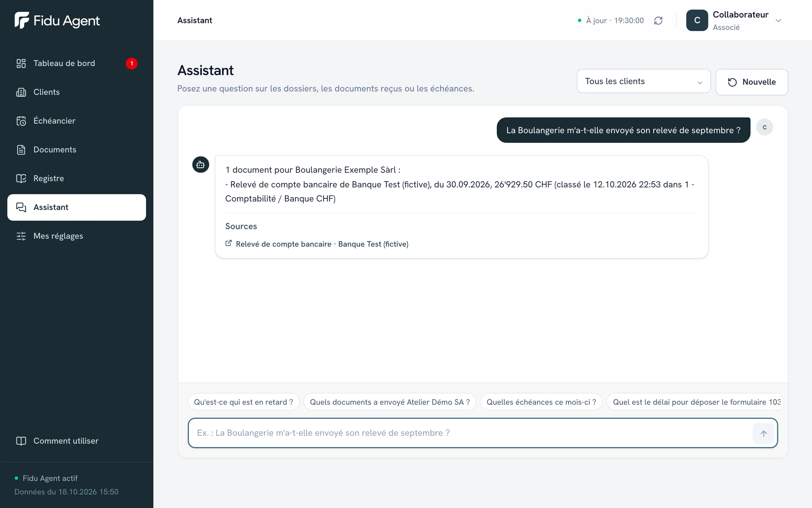Screen dimensions: 812x508
Task: Click the user message bubble about Boulangerie
Action: [623, 130]
